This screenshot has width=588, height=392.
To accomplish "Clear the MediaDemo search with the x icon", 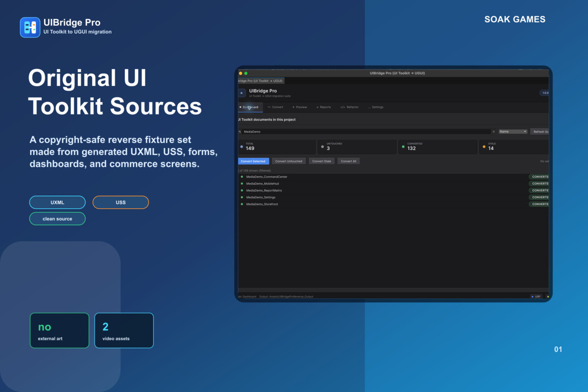I will click(493, 132).
